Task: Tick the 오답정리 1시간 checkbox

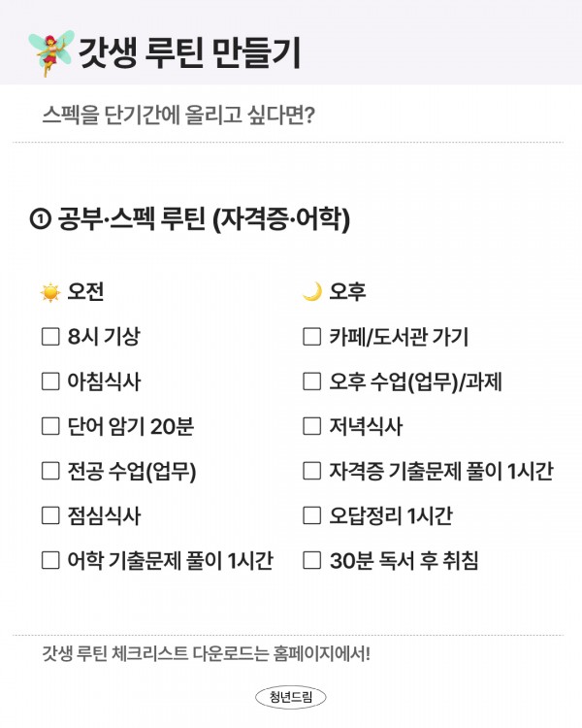Action: (311, 516)
